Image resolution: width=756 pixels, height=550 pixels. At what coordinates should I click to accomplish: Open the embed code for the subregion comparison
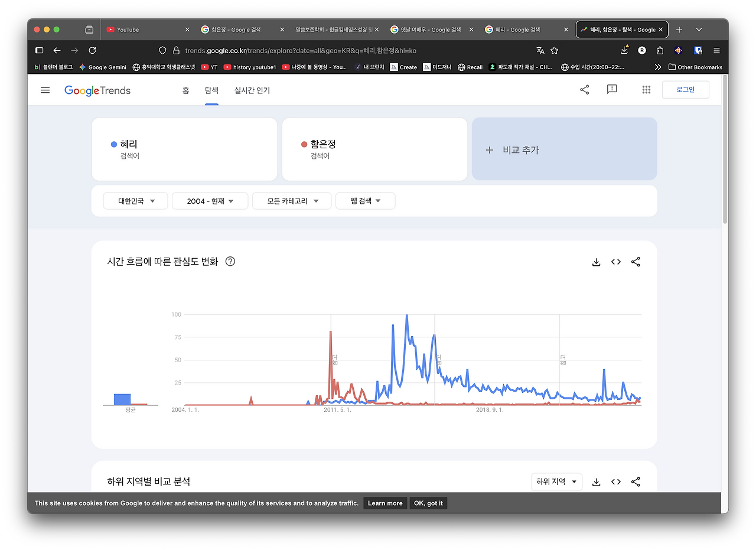615,481
